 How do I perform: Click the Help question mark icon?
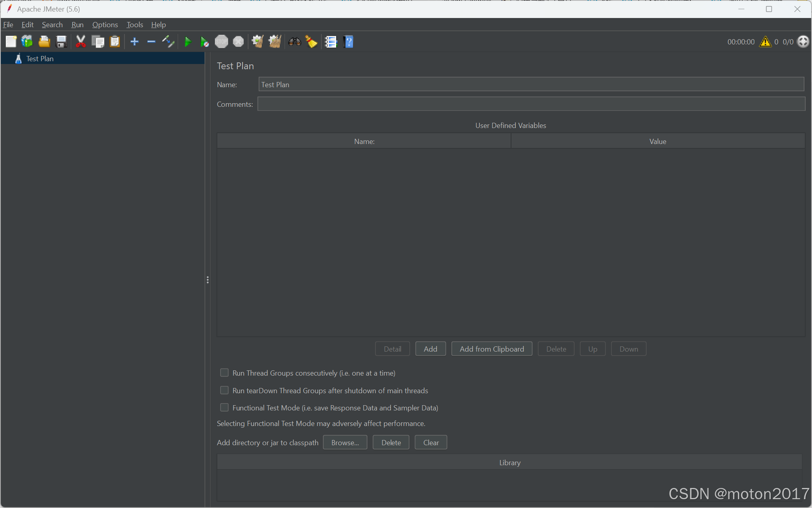pyautogui.click(x=349, y=42)
